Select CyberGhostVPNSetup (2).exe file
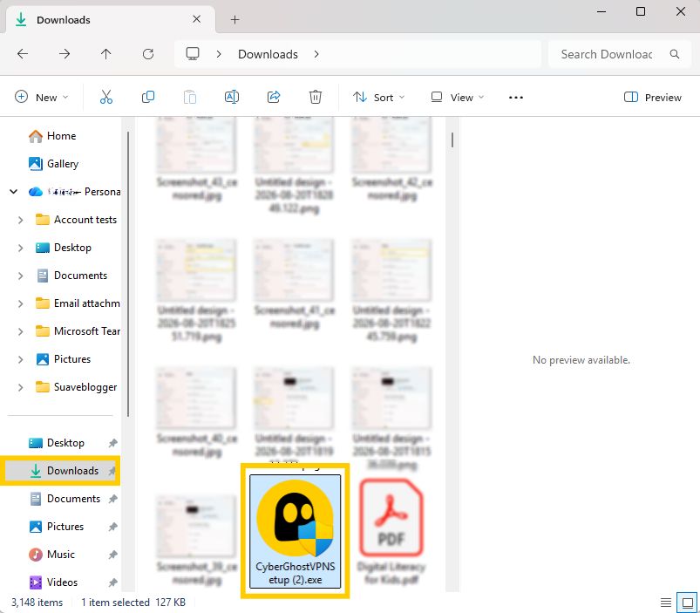Viewport: 700px width, 613px height. pos(296,531)
